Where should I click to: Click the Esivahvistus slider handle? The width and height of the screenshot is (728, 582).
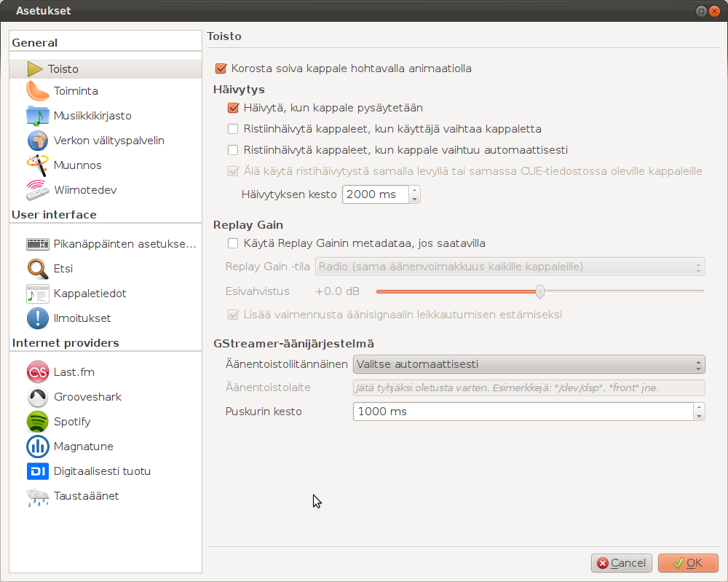(x=539, y=291)
